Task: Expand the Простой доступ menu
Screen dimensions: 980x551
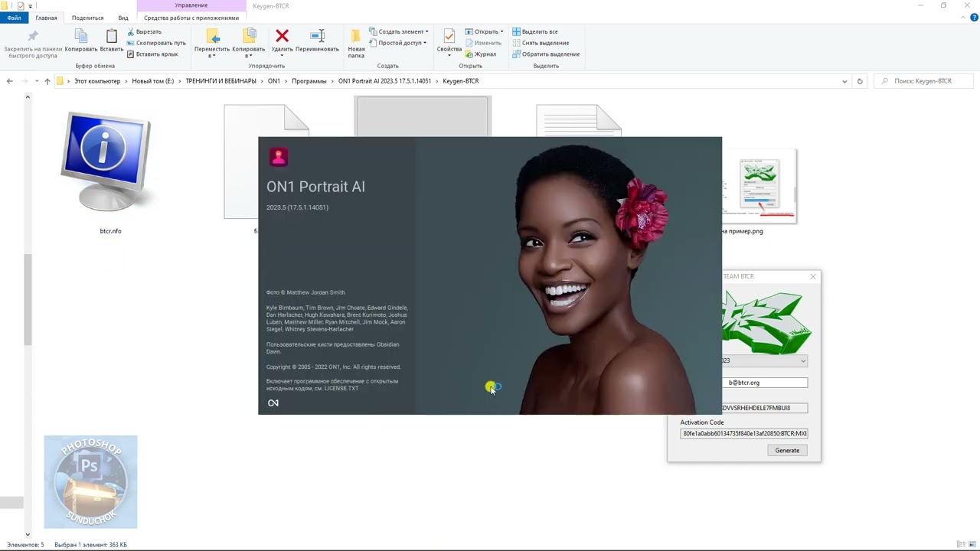Action: click(397, 43)
